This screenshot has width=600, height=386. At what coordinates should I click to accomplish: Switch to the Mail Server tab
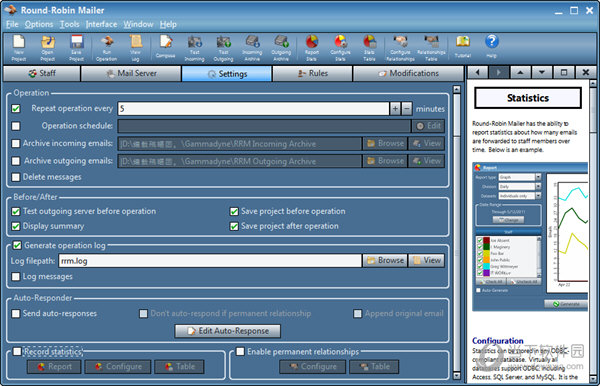point(131,73)
